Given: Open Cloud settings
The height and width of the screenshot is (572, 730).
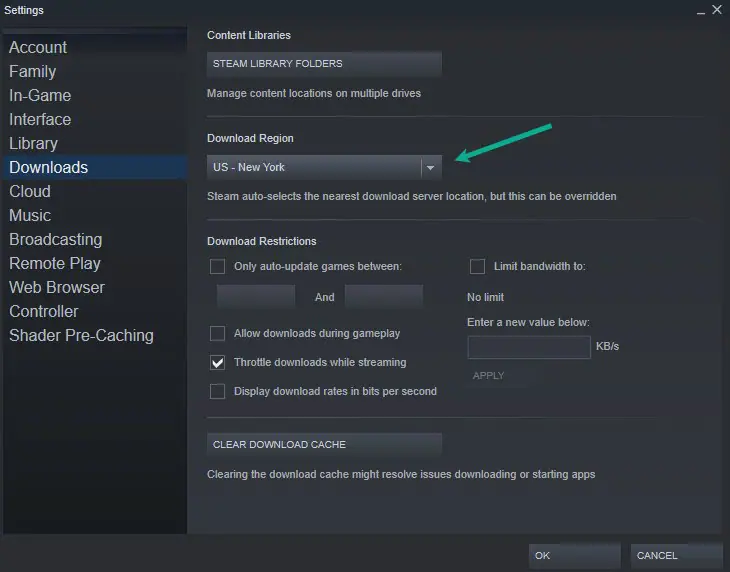Looking at the screenshot, I should [x=30, y=191].
